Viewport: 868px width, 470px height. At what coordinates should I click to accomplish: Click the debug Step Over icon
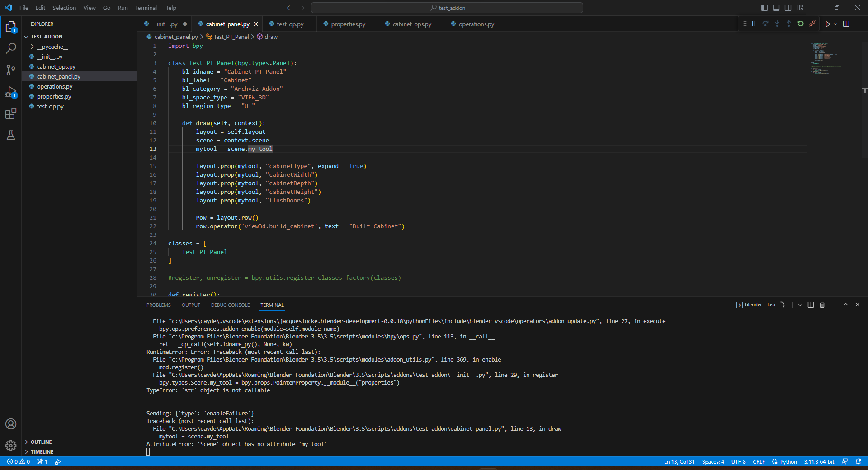point(765,24)
